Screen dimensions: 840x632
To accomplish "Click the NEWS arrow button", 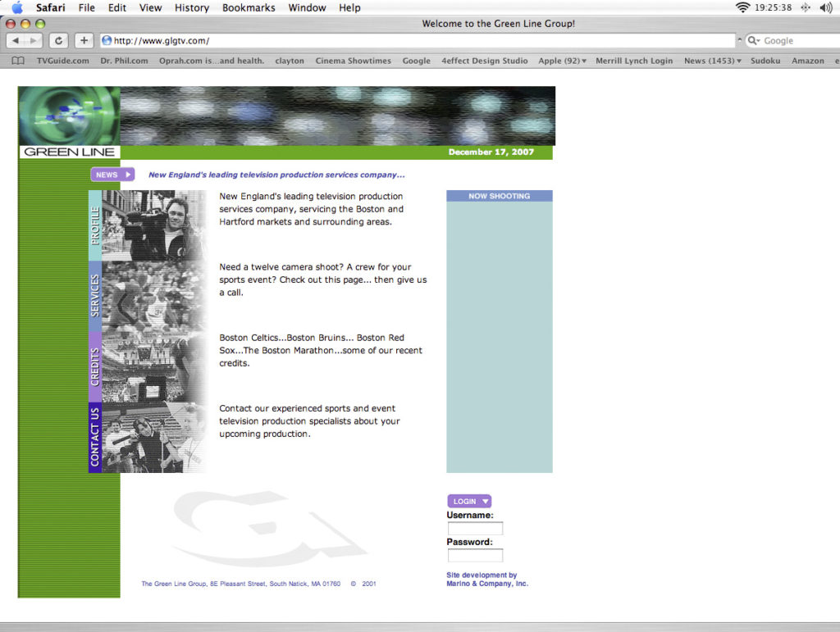I will point(112,175).
